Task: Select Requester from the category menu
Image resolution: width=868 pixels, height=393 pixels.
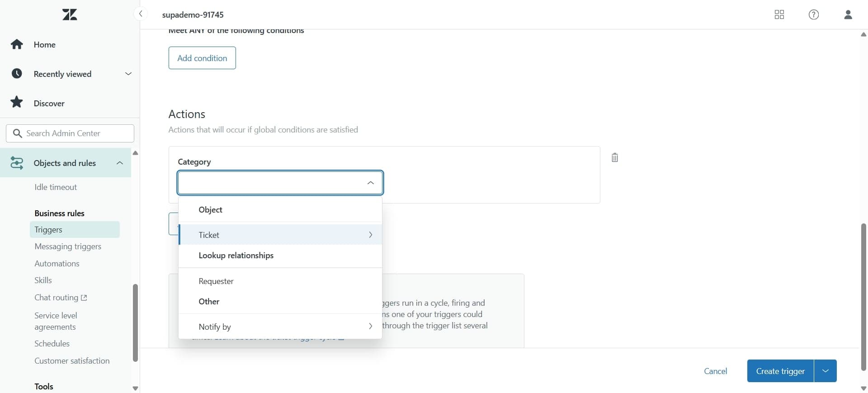Action: coord(216,281)
